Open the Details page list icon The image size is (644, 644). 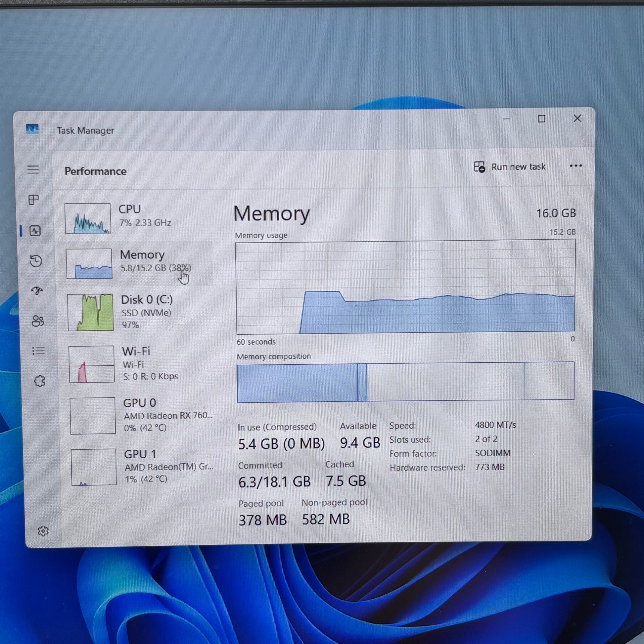coord(38,351)
